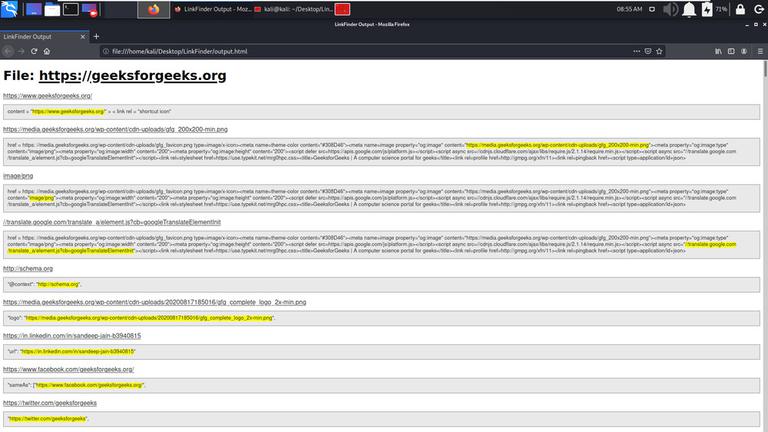Click the page vertical scrollbar thumb
Image resolution: width=768 pixels, height=432 pixels.
[765, 69]
